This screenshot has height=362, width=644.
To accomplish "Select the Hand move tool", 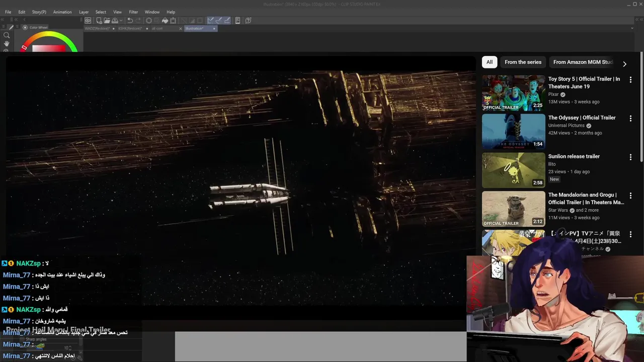I will tap(7, 44).
